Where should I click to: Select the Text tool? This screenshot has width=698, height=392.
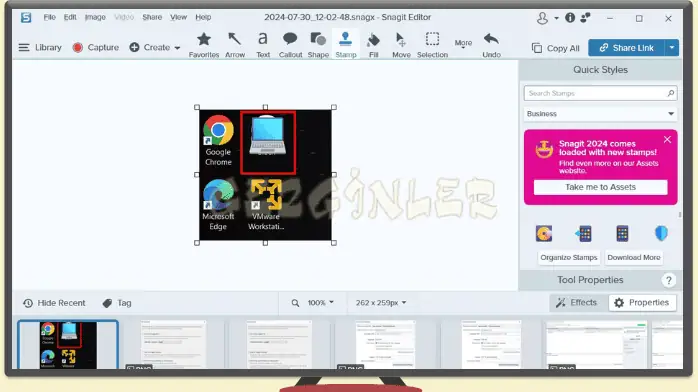263,44
